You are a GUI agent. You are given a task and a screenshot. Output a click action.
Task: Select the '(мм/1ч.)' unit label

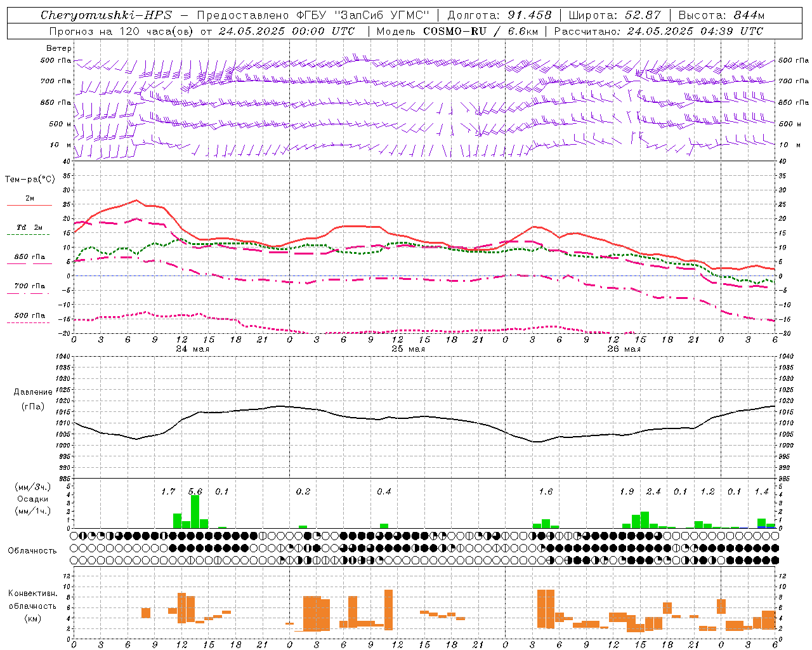[33, 512]
